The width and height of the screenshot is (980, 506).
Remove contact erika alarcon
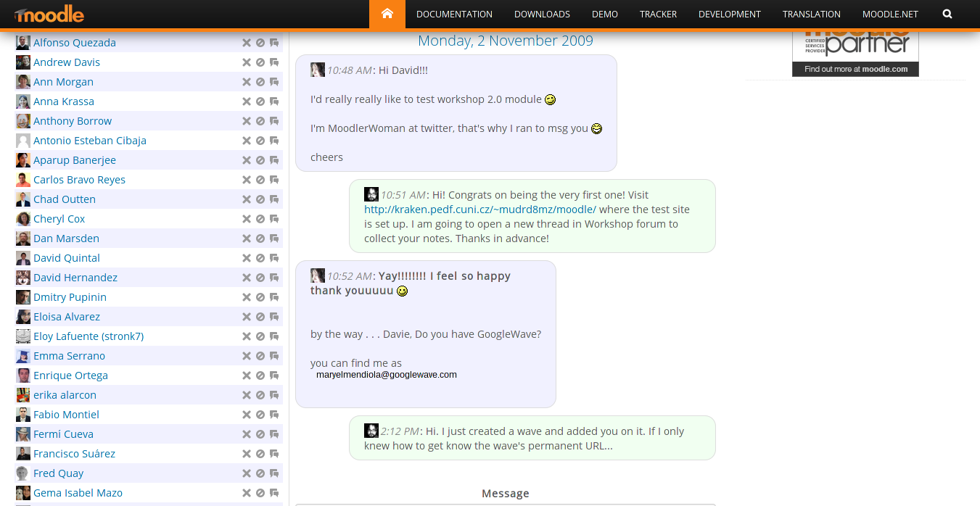click(247, 395)
